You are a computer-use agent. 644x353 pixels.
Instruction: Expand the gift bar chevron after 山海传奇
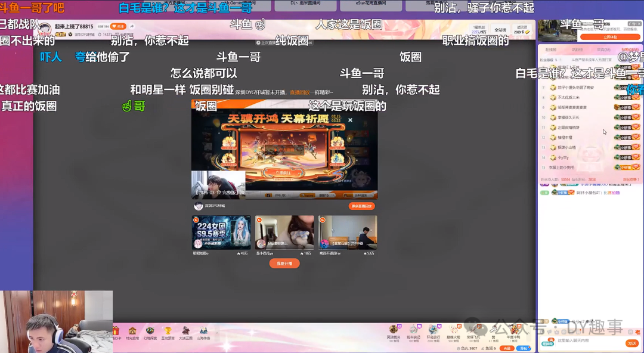[x=217, y=333]
